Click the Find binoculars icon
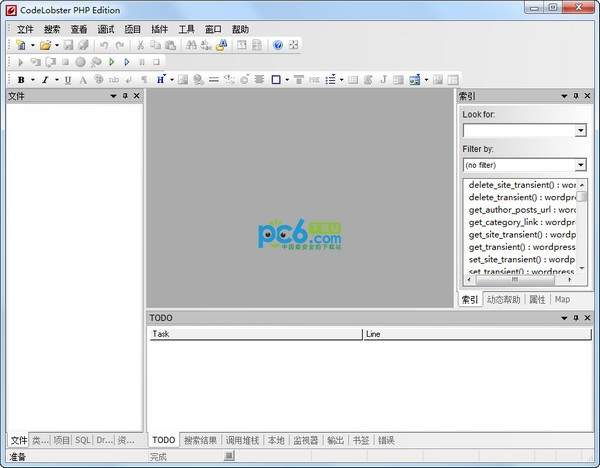This screenshot has height=468, width=600. (x=191, y=45)
